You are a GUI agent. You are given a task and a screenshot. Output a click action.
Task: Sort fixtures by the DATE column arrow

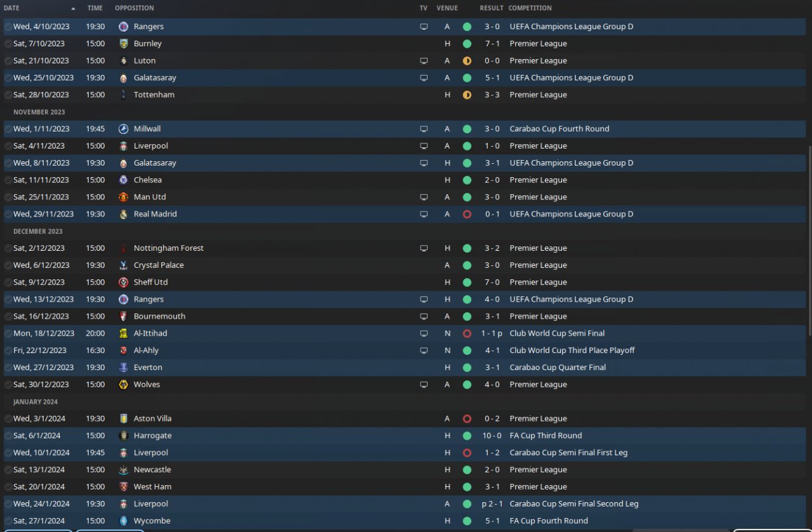73,8
